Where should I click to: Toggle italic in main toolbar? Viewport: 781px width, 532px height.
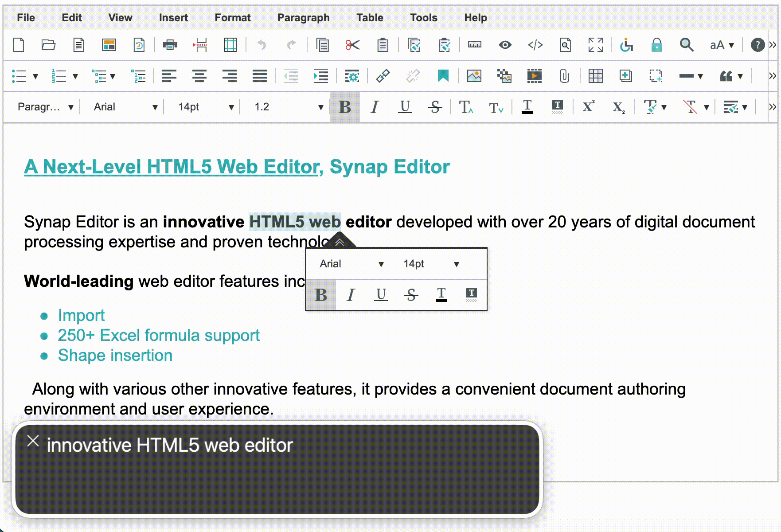pyautogui.click(x=375, y=107)
